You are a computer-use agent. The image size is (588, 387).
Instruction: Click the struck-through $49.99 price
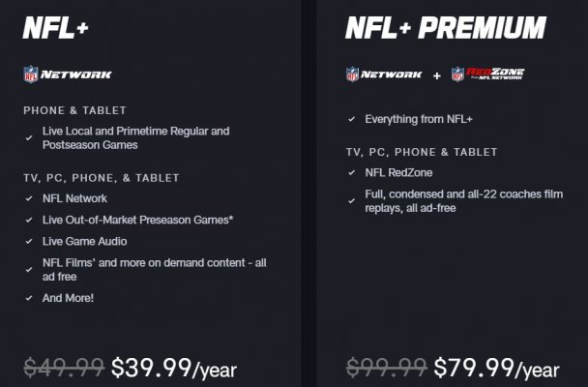pyautogui.click(x=64, y=367)
